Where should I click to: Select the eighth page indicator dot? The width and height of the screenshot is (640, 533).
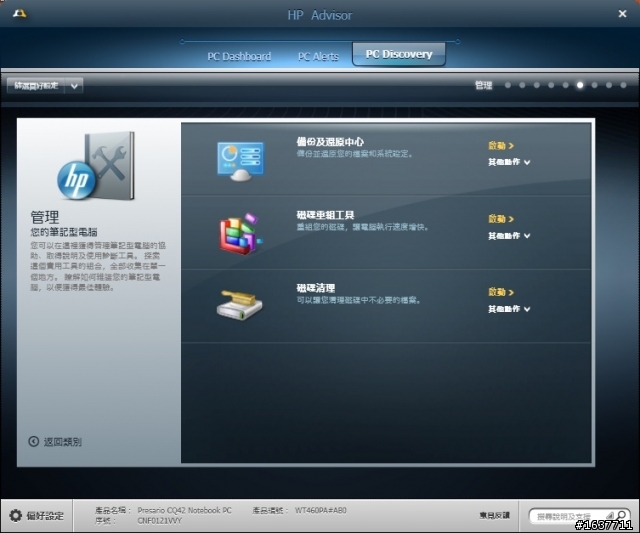coord(609,85)
